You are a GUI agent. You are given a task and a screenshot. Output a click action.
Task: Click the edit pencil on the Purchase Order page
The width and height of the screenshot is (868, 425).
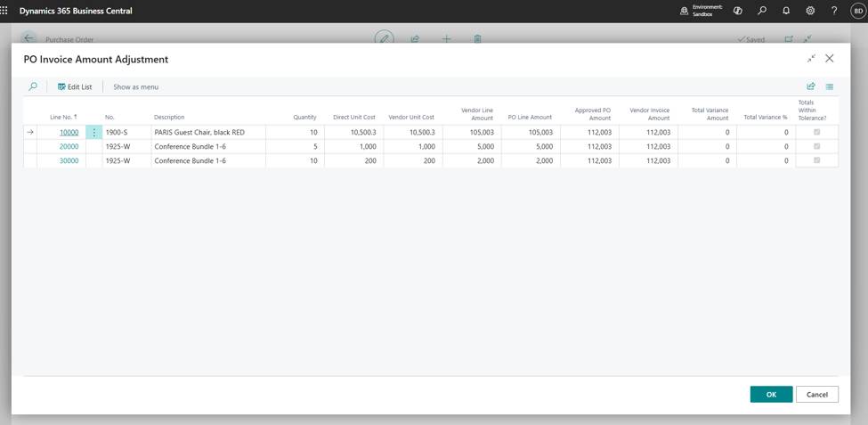point(385,39)
